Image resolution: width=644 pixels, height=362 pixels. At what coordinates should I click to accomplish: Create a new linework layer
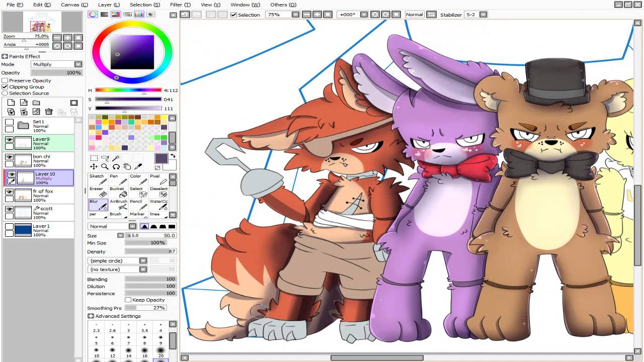tap(24, 103)
